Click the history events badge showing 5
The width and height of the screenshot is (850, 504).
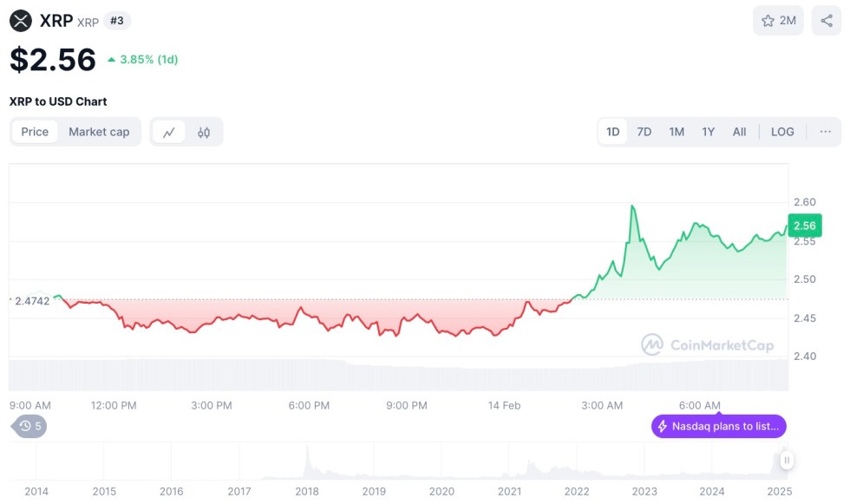(30, 426)
